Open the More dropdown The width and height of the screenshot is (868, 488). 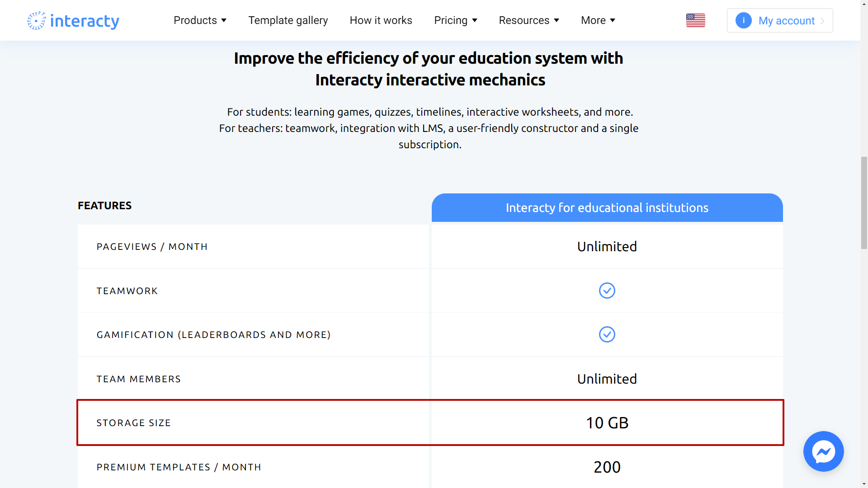click(598, 20)
